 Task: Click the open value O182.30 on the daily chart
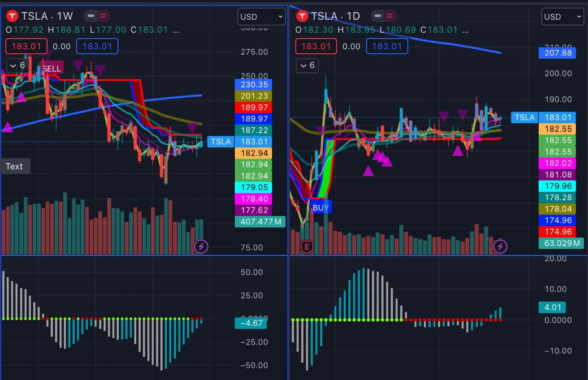coord(315,30)
